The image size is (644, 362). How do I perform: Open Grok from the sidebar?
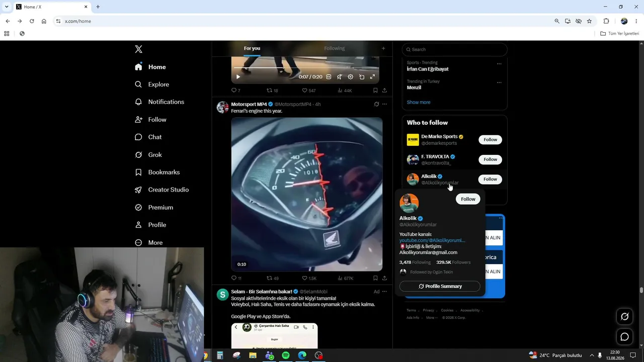(x=148, y=155)
